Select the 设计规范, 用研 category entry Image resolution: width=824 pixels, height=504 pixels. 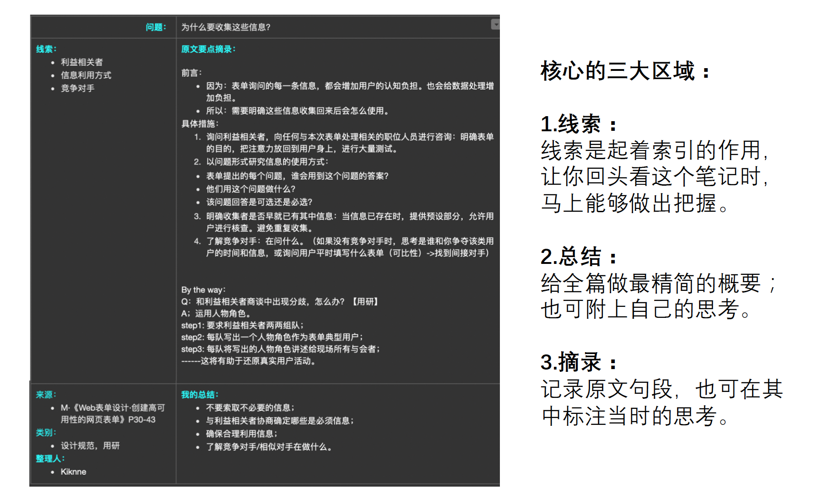(x=90, y=445)
